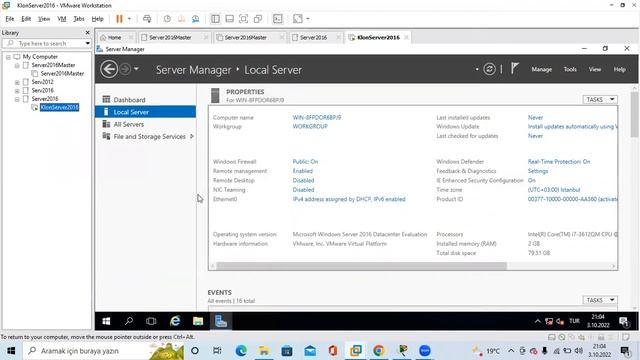640x360 pixels.
Task: Open the Snapshot Manager toolbar icon
Action: click(x=196, y=19)
